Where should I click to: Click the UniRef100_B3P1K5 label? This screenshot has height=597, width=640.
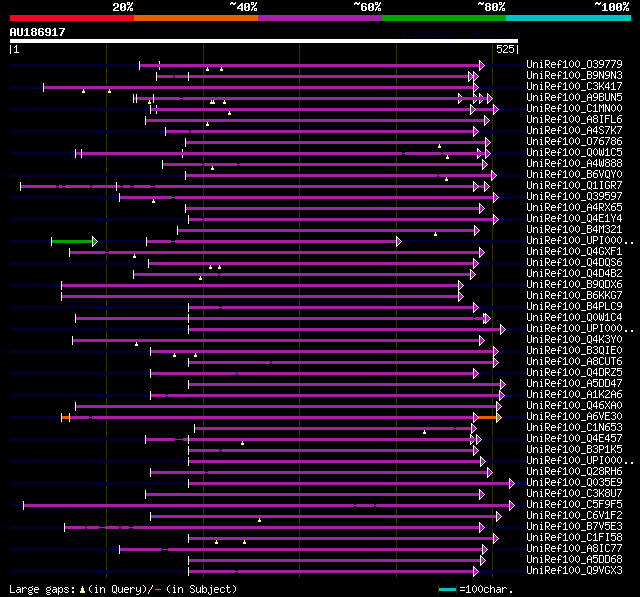pos(574,450)
